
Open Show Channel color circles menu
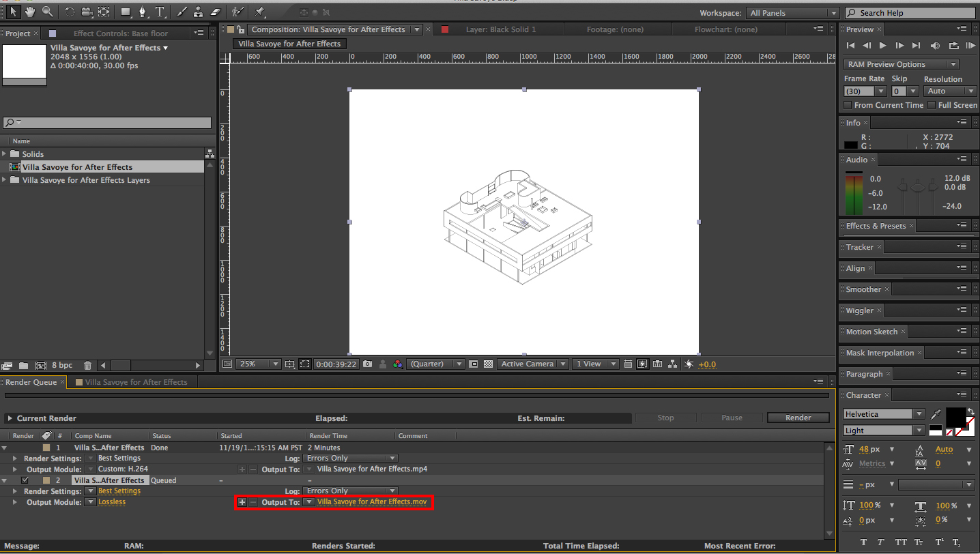point(398,364)
